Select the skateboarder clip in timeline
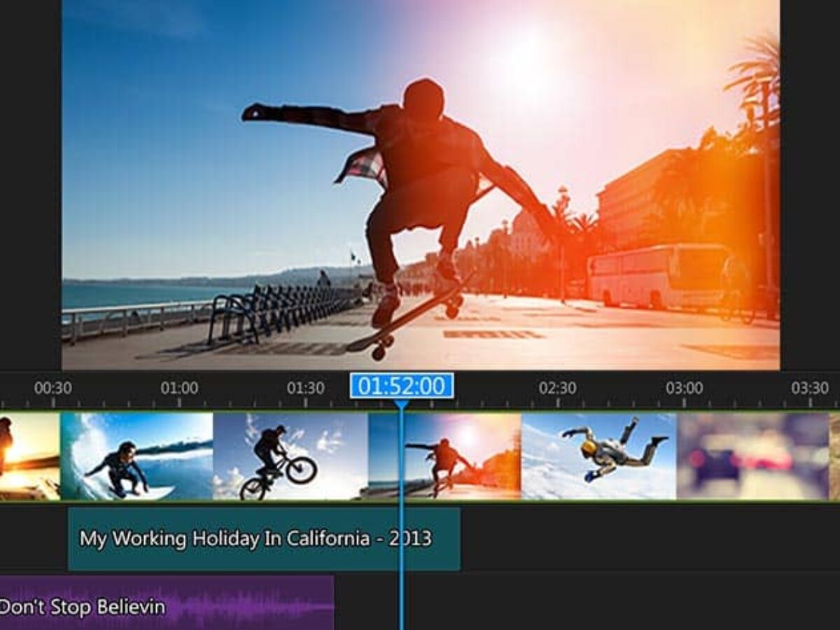Viewport: 840px width, 630px height. click(x=444, y=456)
